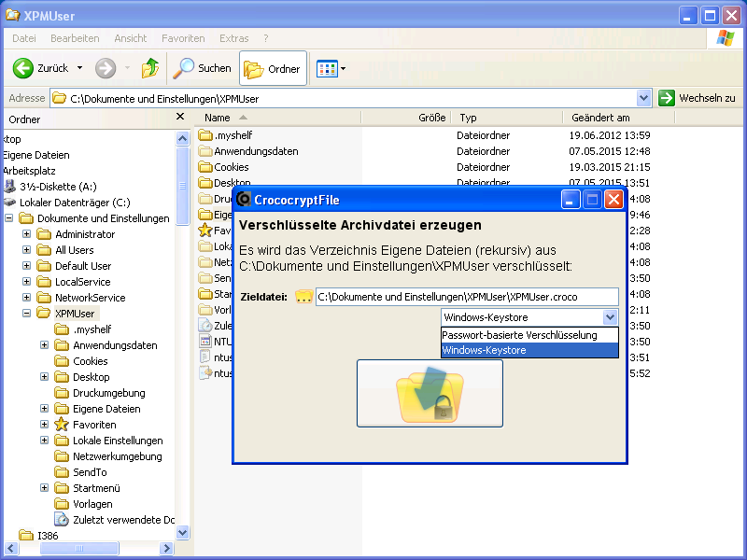Sort by the Typ column header

(507, 118)
